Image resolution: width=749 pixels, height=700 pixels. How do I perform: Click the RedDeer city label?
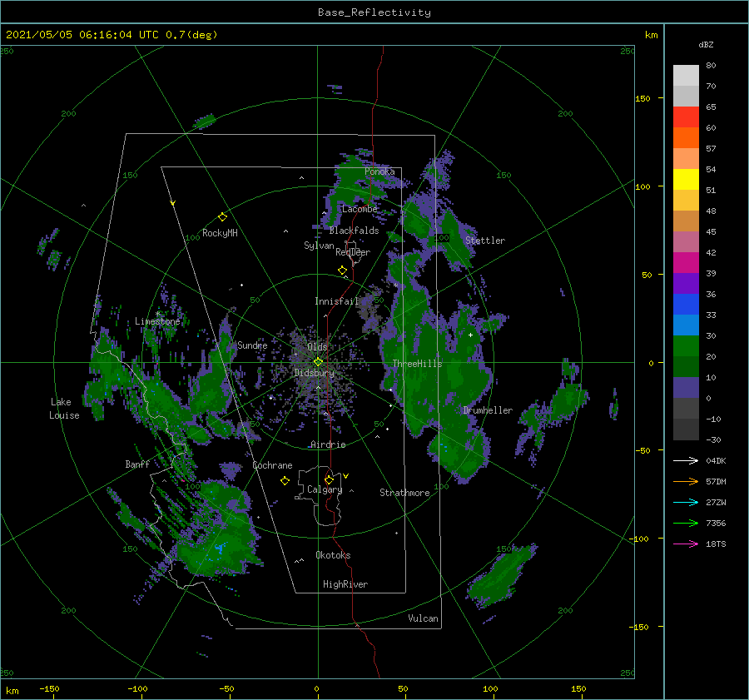pos(353,252)
